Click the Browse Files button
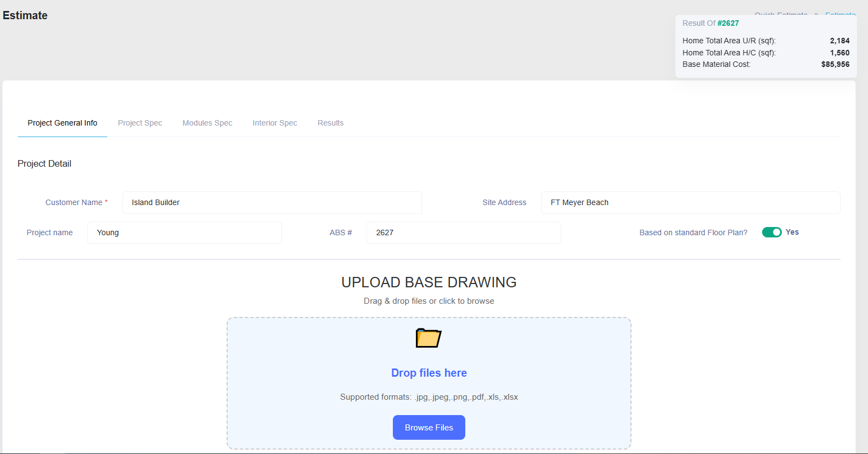 tap(429, 428)
